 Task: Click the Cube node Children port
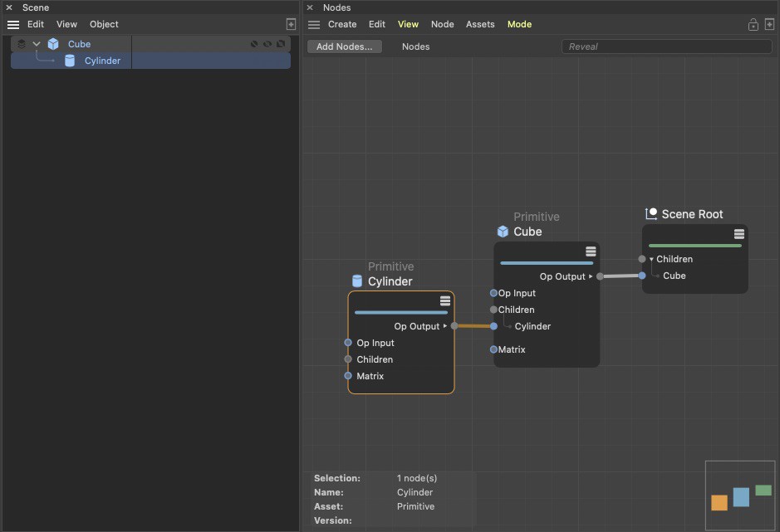pos(493,310)
